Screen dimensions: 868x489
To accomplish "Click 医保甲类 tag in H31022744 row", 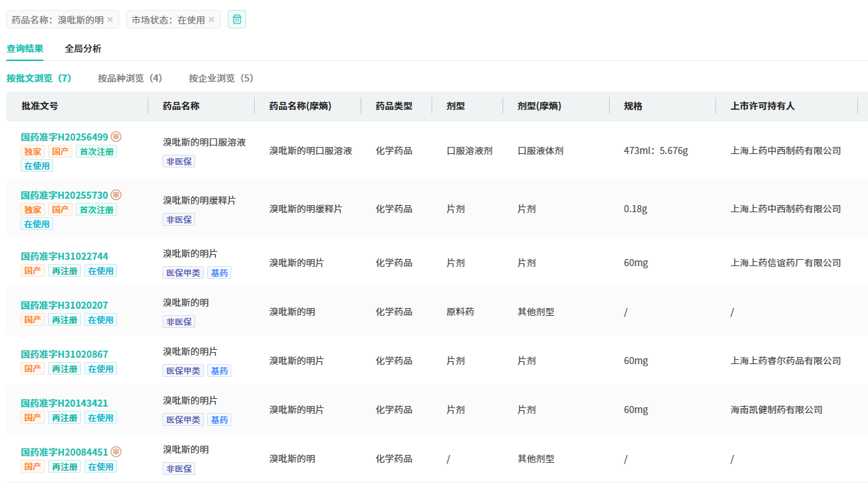I will pyautogui.click(x=183, y=273).
